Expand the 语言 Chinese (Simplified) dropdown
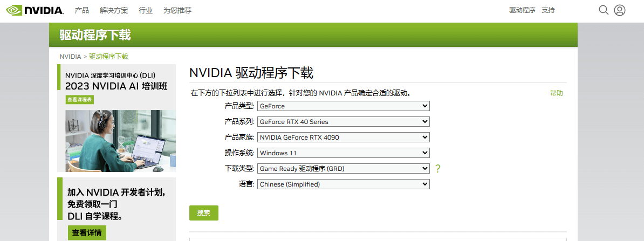 (x=344, y=184)
